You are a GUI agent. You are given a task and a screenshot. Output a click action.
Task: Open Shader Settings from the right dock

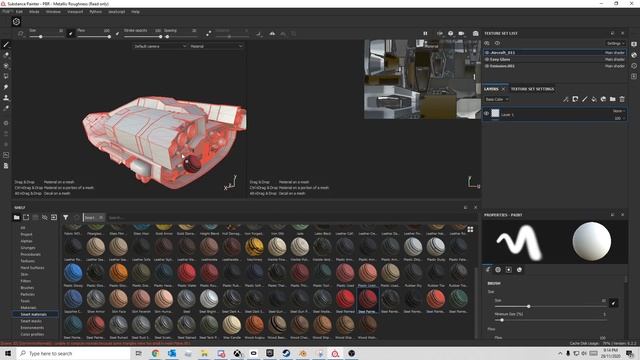coord(634,55)
